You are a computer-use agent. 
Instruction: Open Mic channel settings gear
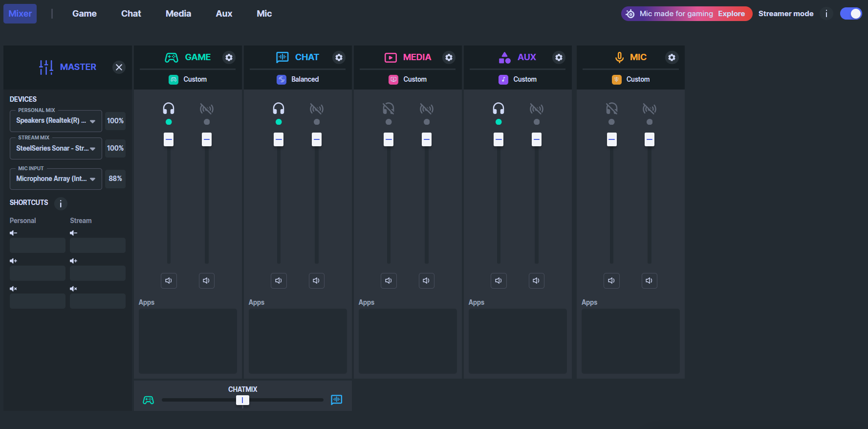672,57
